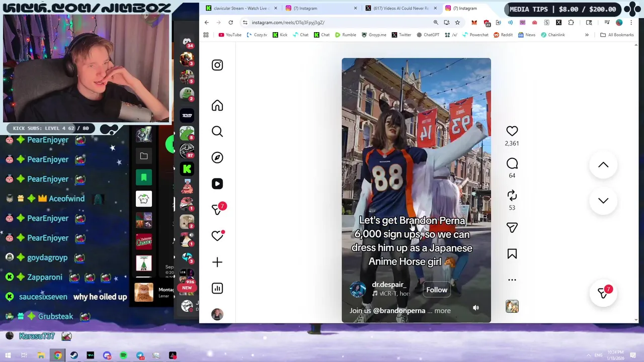
Task: Click dr.despair_ profile picture
Action: point(358,290)
